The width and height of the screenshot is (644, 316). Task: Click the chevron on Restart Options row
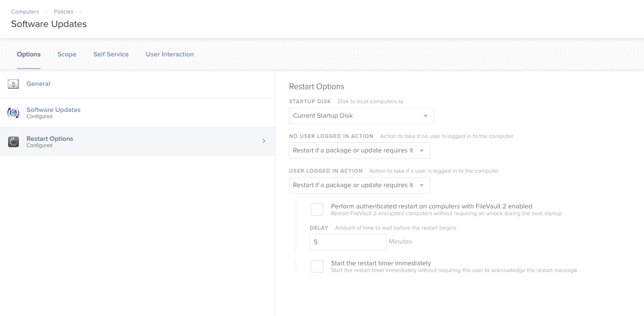click(264, 141)
